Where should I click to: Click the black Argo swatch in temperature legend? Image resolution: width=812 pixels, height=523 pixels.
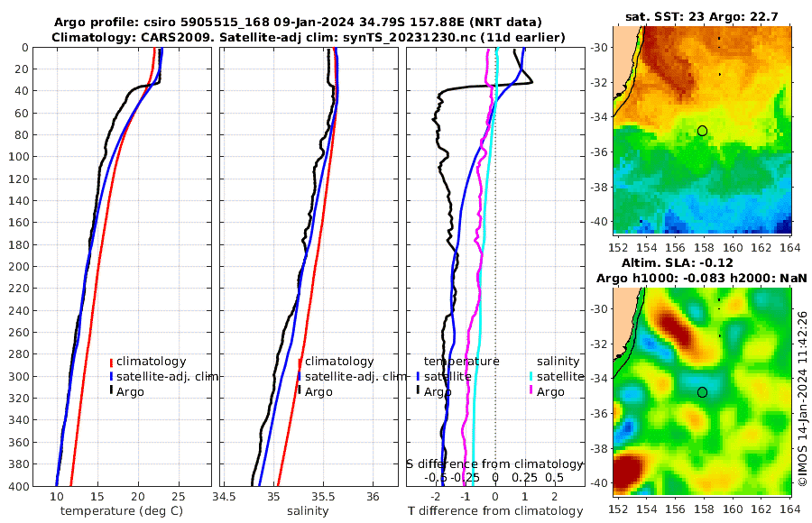(111, 391)
